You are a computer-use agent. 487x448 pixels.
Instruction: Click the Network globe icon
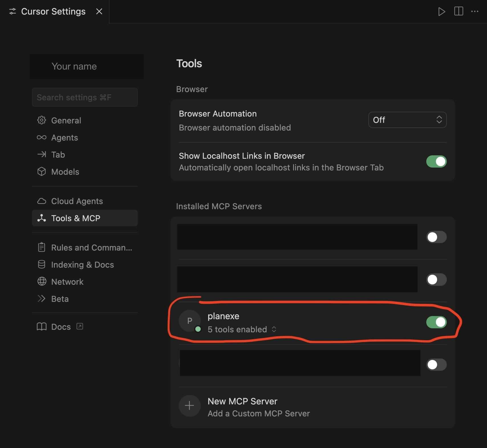click(42, 282)
